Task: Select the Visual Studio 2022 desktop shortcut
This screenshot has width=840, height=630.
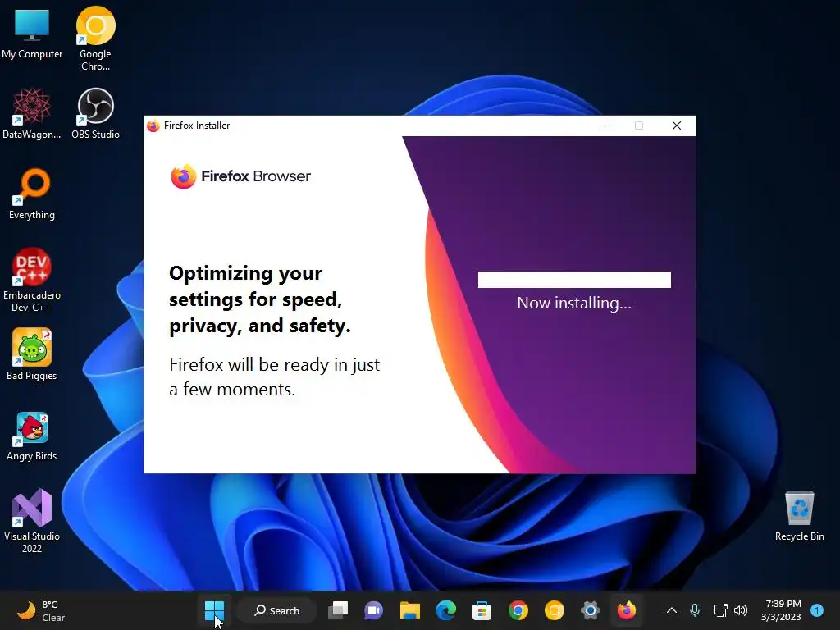Action: (32, 521)
